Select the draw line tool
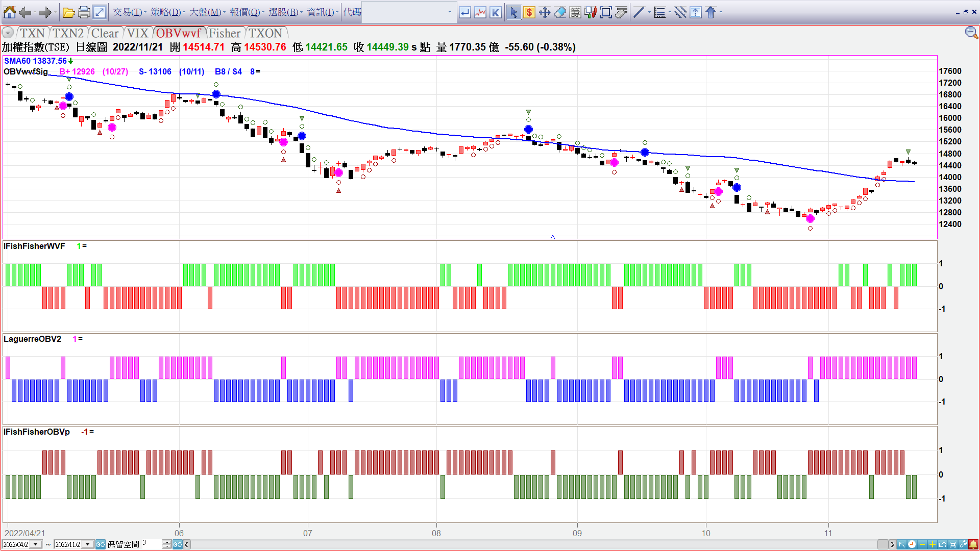 pyautogui.click(x=639, y=12)
